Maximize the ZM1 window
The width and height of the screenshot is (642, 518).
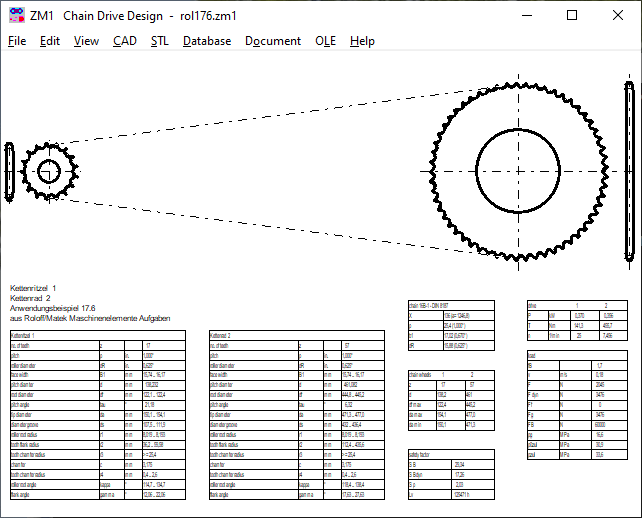click(572, 15)
